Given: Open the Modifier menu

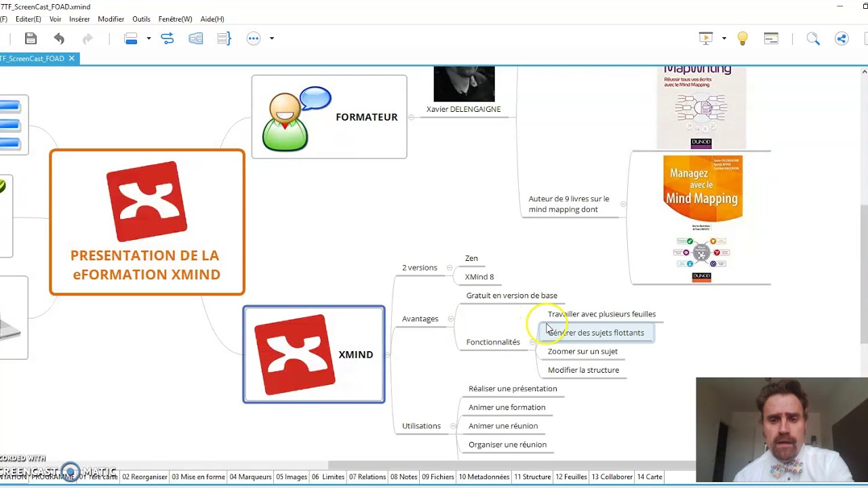Looking at the screenshot, I should [x=111, y=19].
